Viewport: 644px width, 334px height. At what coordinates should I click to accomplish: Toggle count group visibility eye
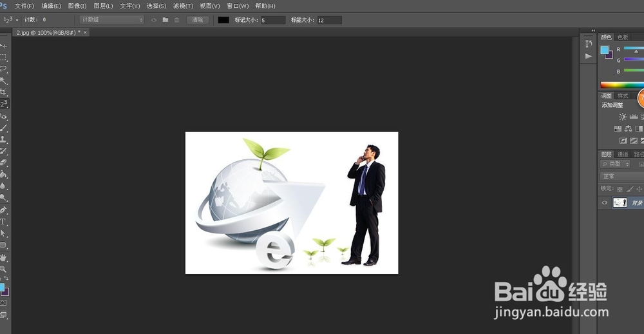[x=154, y=20]
